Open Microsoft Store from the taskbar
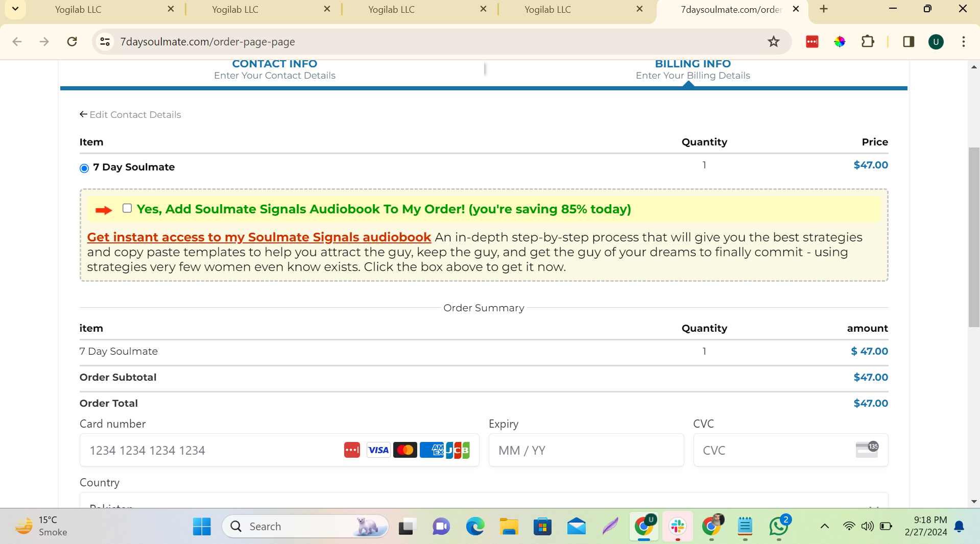The image size is (980, 544). click(542, 526)
